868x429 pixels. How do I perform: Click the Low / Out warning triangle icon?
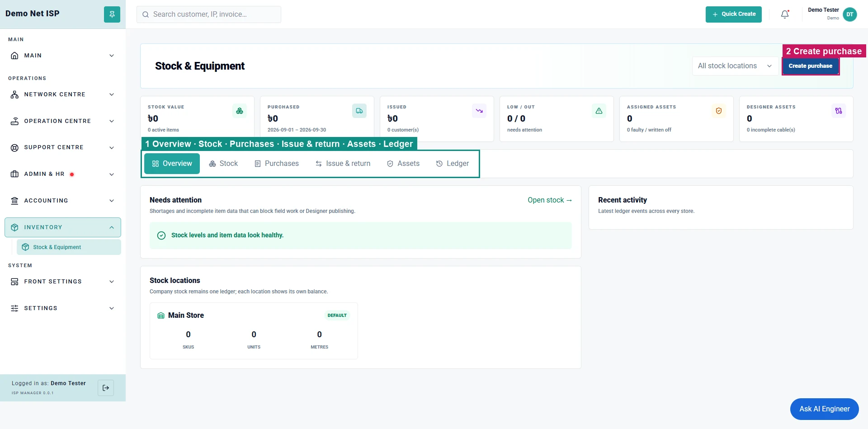599,111
